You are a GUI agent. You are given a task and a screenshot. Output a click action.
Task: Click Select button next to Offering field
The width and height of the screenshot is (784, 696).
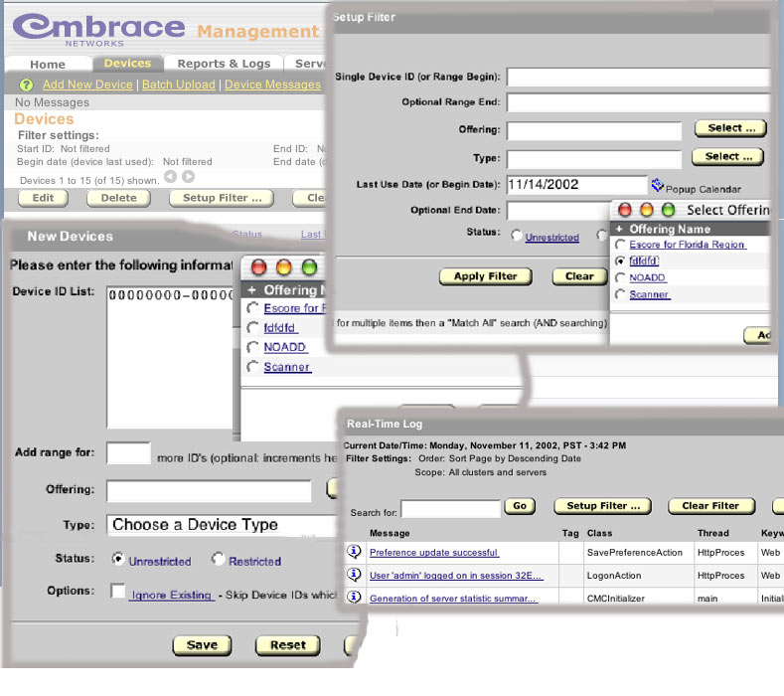(730, 128)
